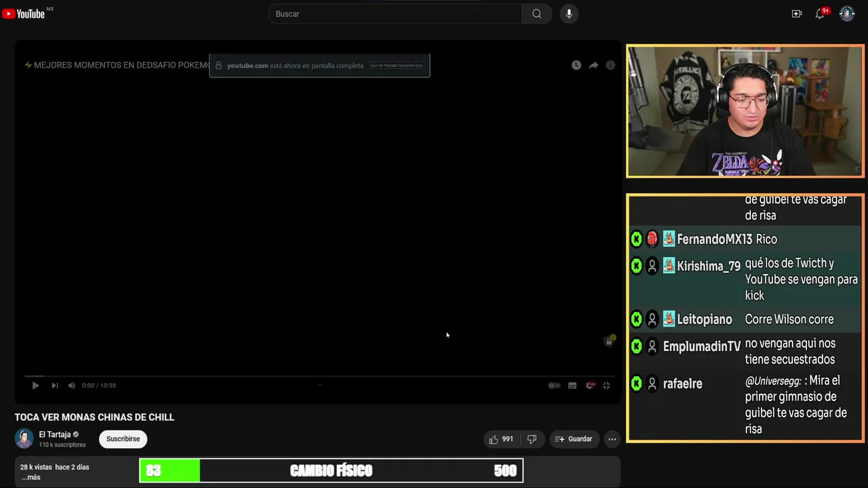Click the Suscribirse button

123,439
